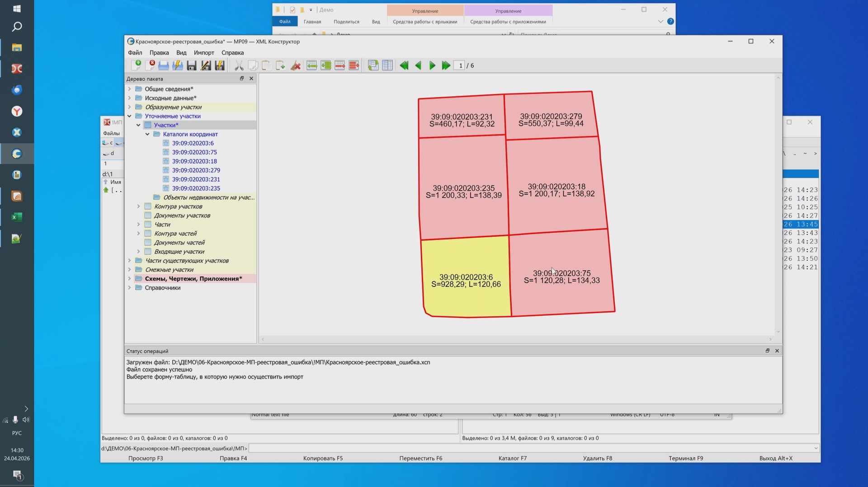Screen dimensions: 868x487
Task: Click the red delete-all-rows icon
Action: [x=354, y=66]
